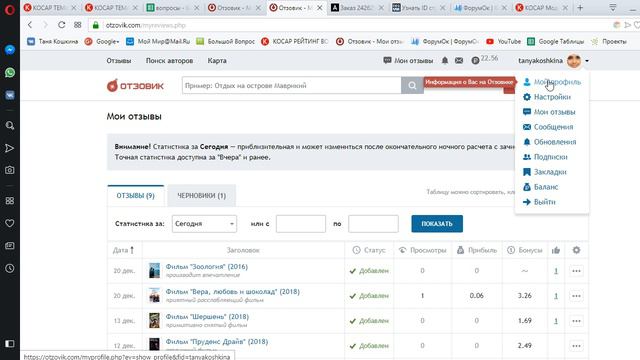Open options for the "Шершень" review row
640x360 pixels.
point(576,321)
